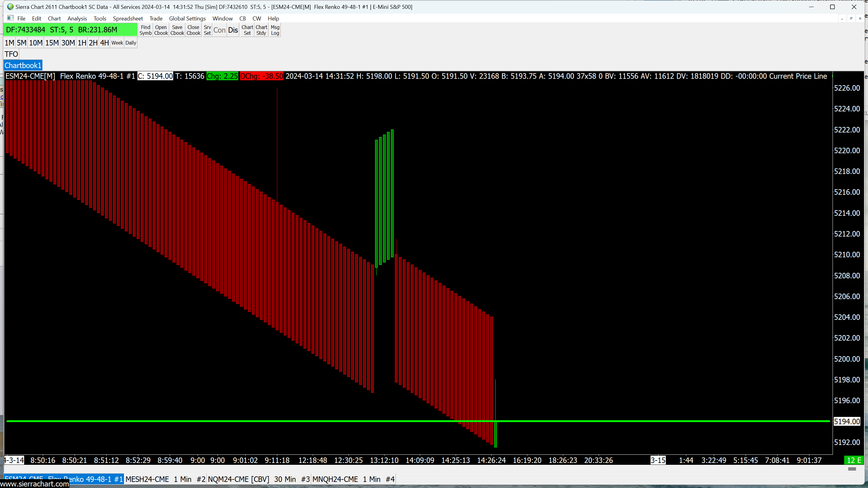Click Open Cbook toolbar button
The width and height of the screenshot is (868, 488).
point(161,30)
